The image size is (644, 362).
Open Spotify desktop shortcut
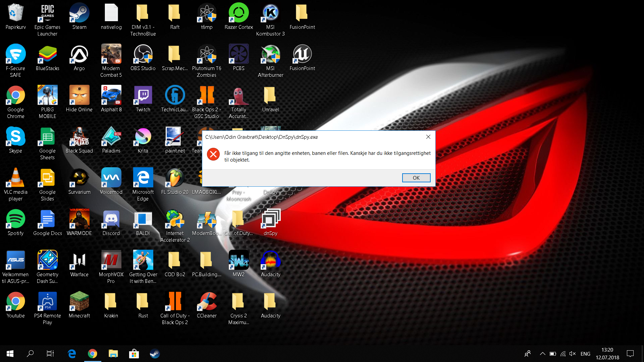pos(15,223)
